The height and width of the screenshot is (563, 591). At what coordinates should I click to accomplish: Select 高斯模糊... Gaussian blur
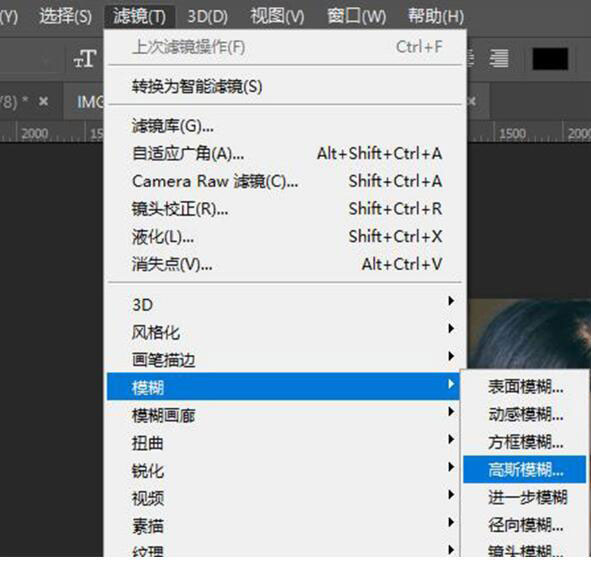point(525,469)
